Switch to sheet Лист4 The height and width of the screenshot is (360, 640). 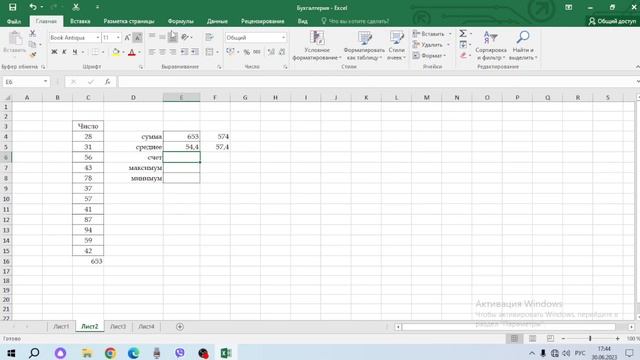(x=146, y=327)
